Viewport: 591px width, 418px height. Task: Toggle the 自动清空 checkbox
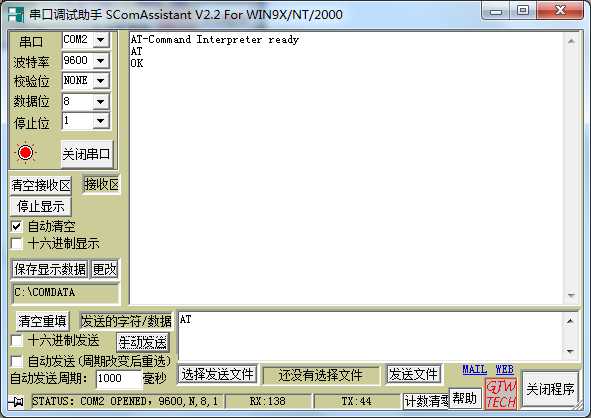[x=16, y=227]
